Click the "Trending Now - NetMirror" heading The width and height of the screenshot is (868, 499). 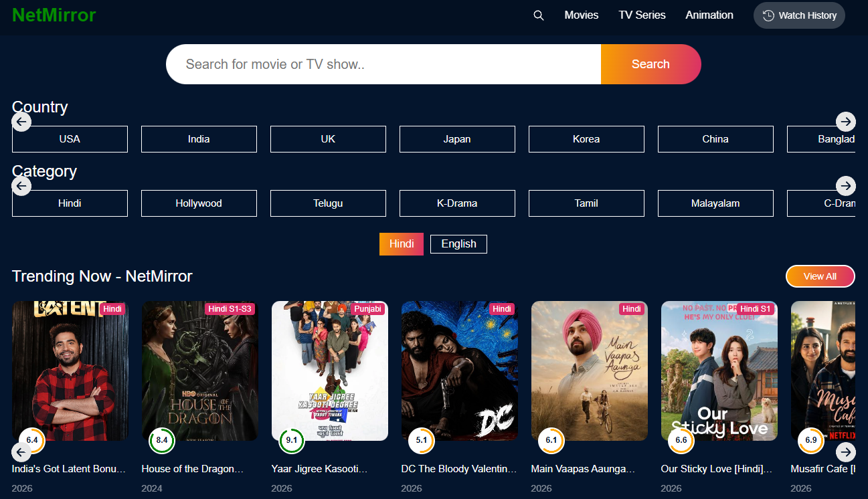coord(102,276)
